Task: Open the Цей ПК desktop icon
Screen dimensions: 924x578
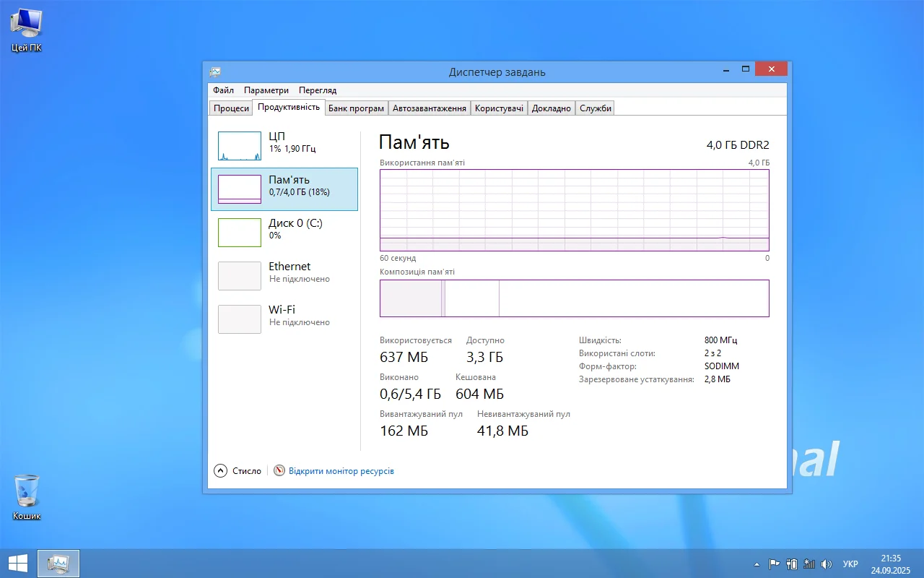Action: pyautogui.click(x=27, y=30)
